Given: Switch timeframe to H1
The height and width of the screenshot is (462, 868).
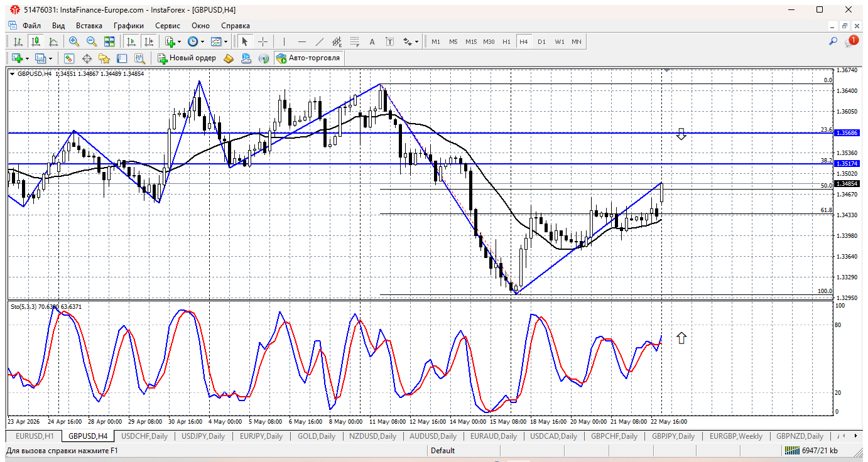Looking at the screenshot, I should (x=506, y=41).
